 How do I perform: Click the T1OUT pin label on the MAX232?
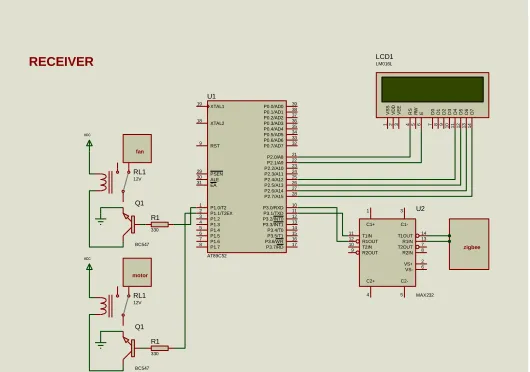(405, 236)
